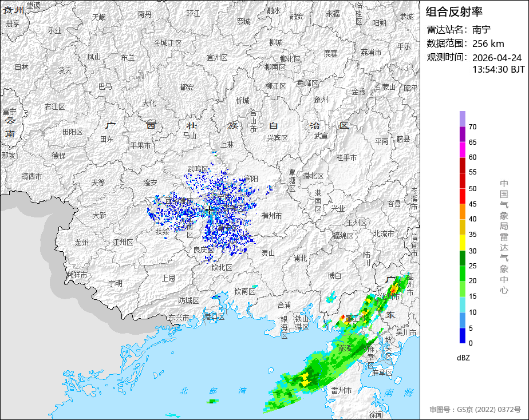The image size is (529, 420).
Task: Click the 靖西市 map label
Action: point(32,176)
